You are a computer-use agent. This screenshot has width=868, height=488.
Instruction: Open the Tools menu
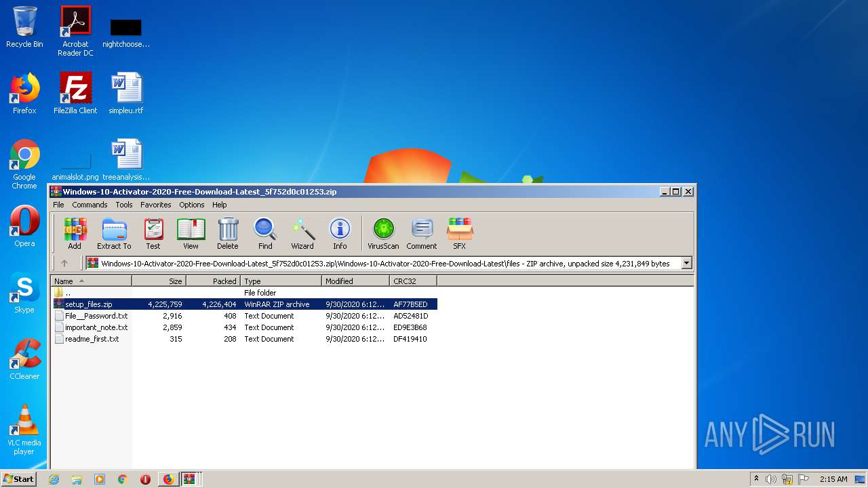coord(124,205)
